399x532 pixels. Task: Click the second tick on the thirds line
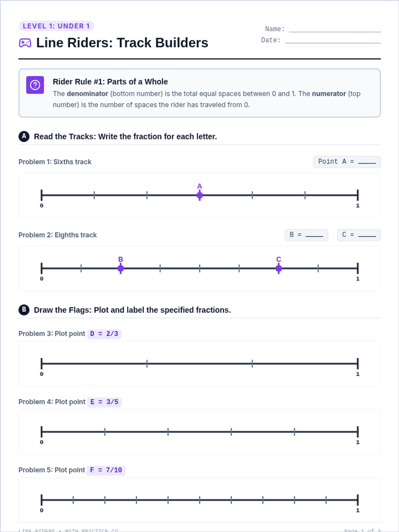(x=252, y=364)
